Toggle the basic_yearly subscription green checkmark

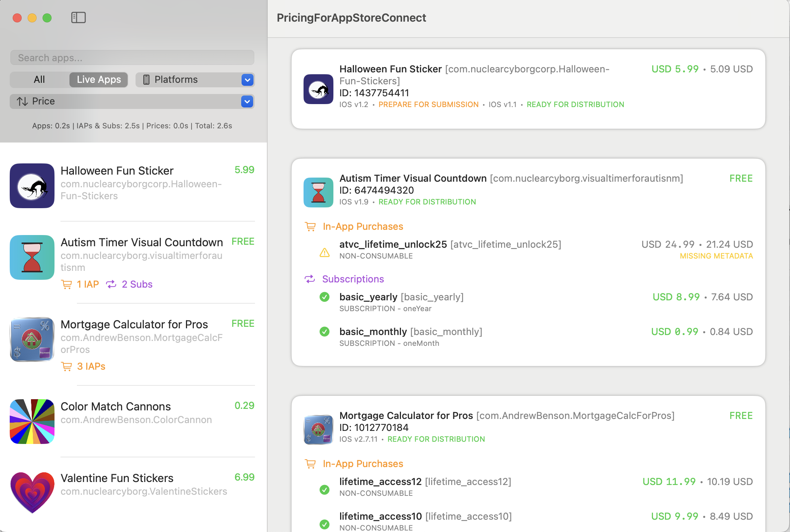[x=325, y=296]
